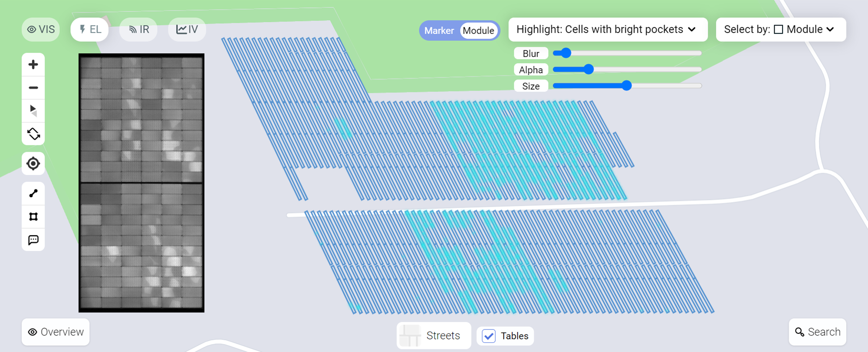This screenshot has height=352, width=868.
Task: Open the comment annotation tool
Action: point(33,240)
